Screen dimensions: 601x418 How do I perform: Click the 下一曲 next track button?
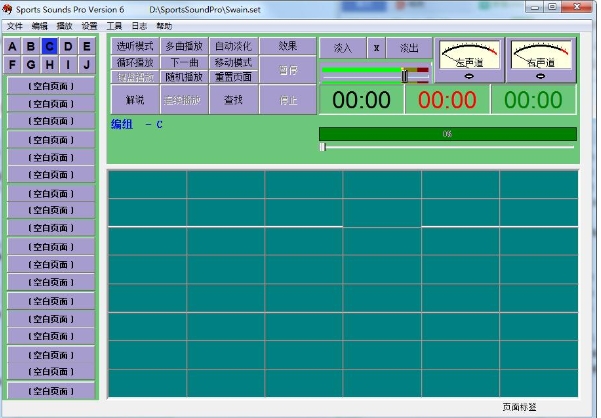coord(184,62)
